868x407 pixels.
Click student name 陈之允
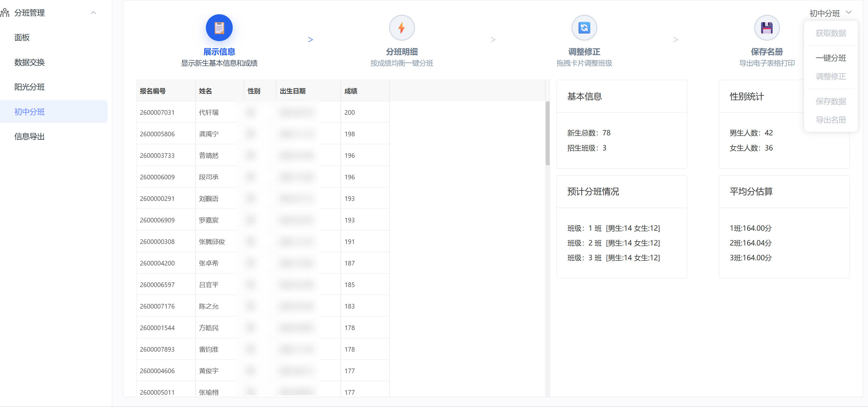209,307
